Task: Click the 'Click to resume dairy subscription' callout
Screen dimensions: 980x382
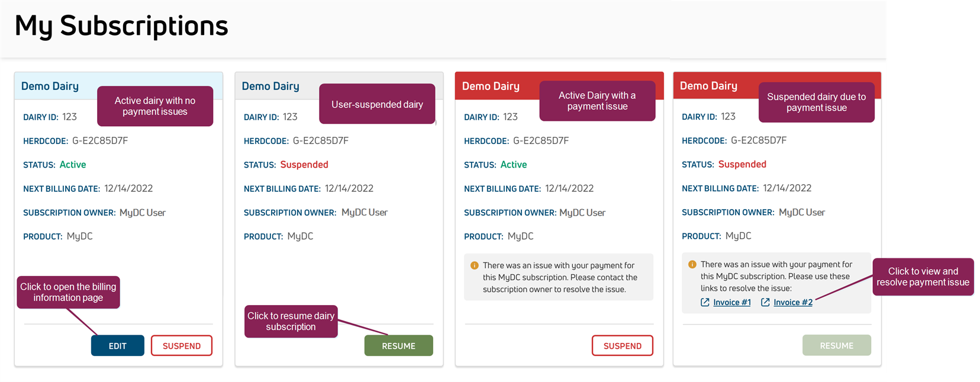Action: coord(291,321)
